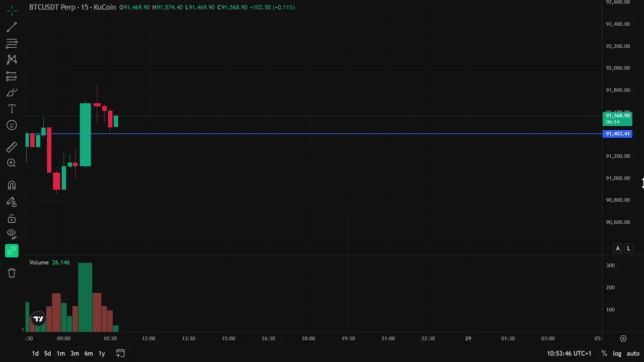644x362 pixels.
Task: Open chart settings gear icon
Action: click(x=623, y=338)
